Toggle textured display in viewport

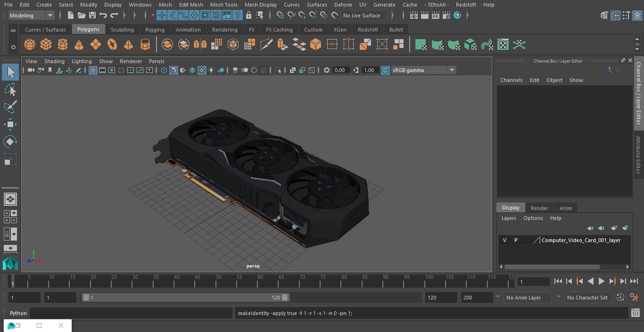(x=202, y=70)
